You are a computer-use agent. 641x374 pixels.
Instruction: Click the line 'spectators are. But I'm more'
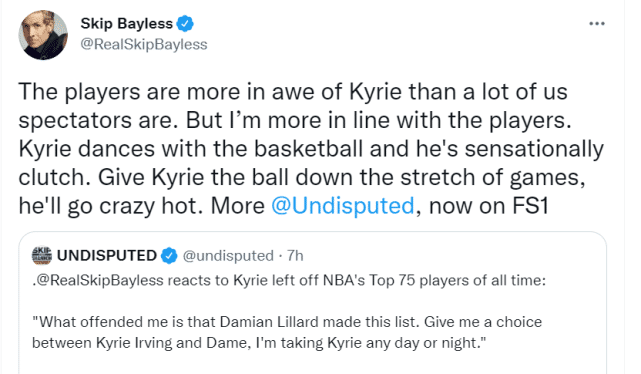[295, 120]
